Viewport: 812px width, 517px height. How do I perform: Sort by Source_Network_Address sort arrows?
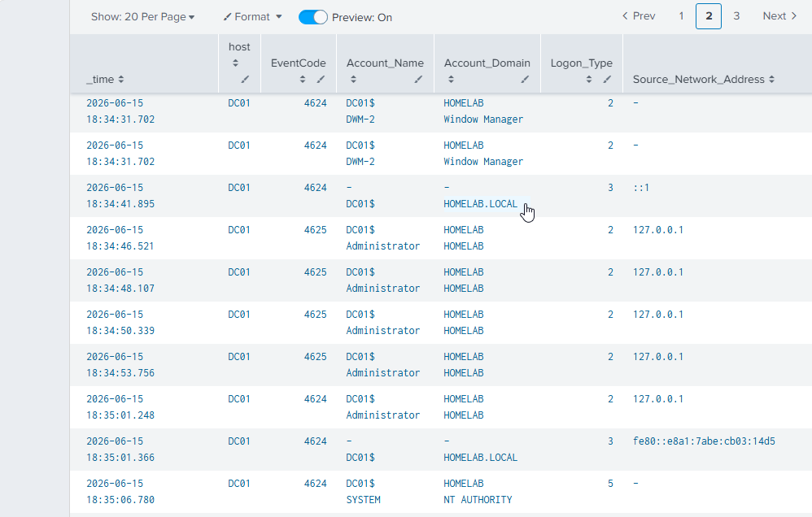[x=771, y=79]
